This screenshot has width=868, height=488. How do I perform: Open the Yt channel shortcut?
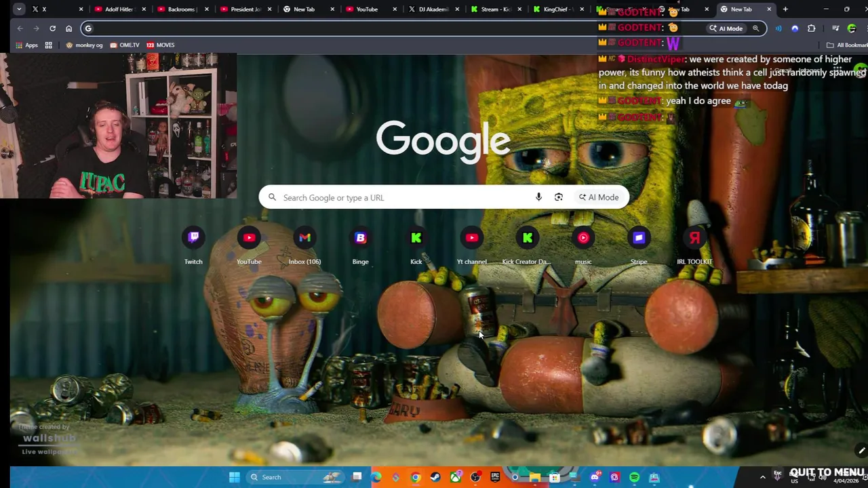click(471, 246)
